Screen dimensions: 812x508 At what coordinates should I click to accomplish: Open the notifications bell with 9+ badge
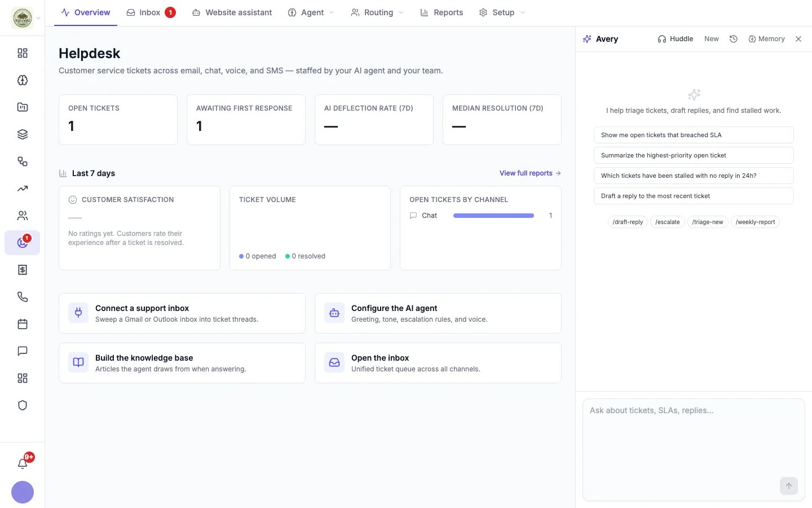pos(23,463)
